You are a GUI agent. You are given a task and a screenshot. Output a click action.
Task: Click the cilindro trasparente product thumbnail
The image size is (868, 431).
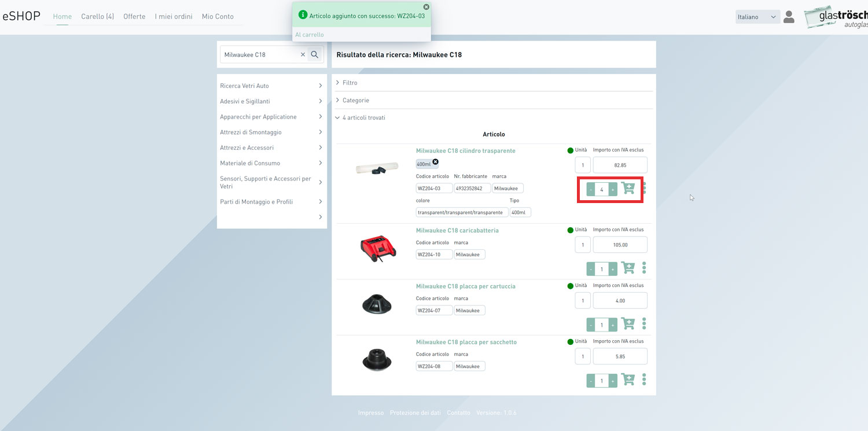point(377,169)
